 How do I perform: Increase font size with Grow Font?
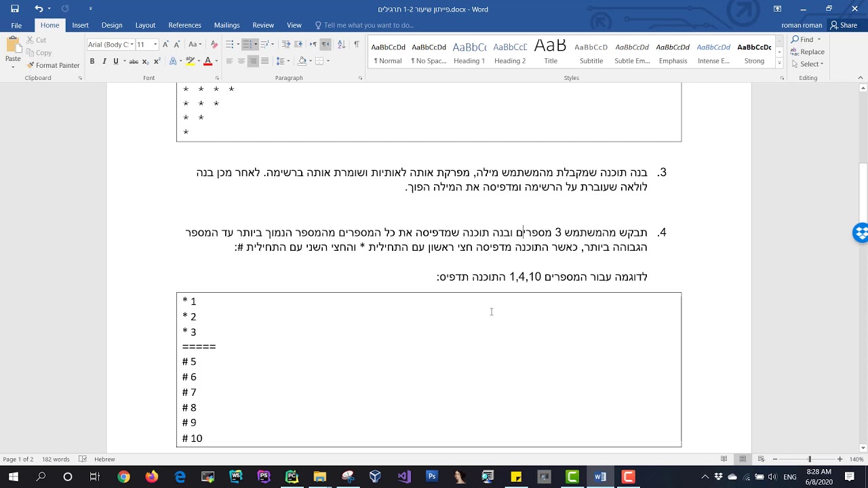tap(166, 44)
